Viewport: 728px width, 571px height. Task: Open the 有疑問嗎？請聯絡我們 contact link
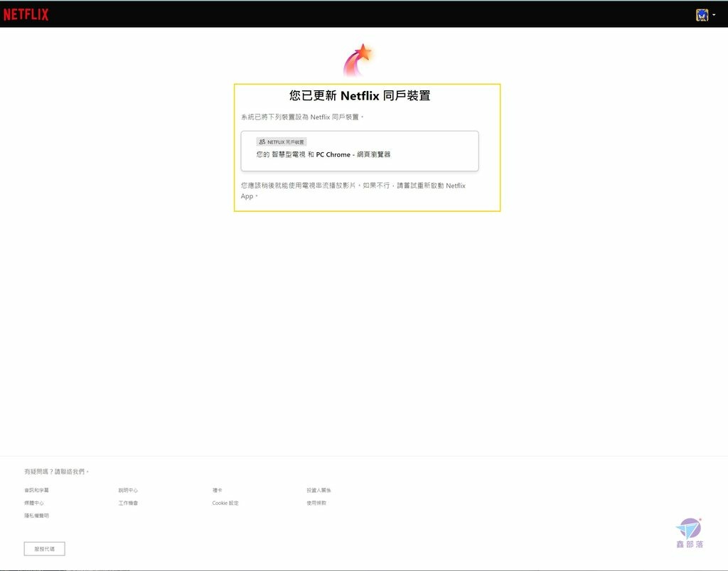[56, 471]
